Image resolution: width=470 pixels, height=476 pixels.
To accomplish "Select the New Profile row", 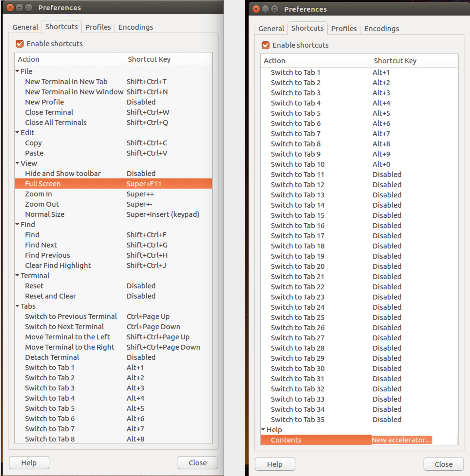I will [113, 102].
